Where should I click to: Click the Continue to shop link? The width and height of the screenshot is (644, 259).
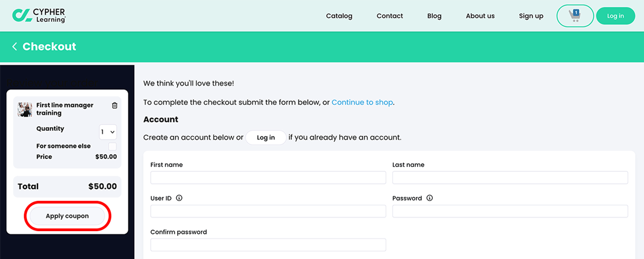(362, 102)
